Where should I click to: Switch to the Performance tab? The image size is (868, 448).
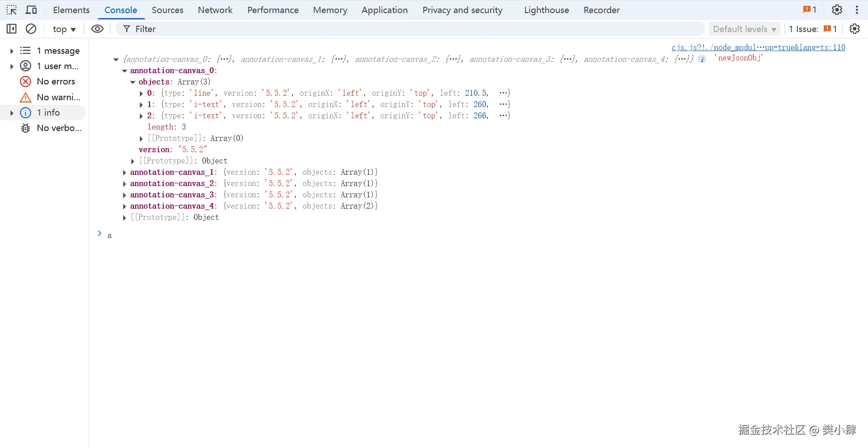[273, 10]
